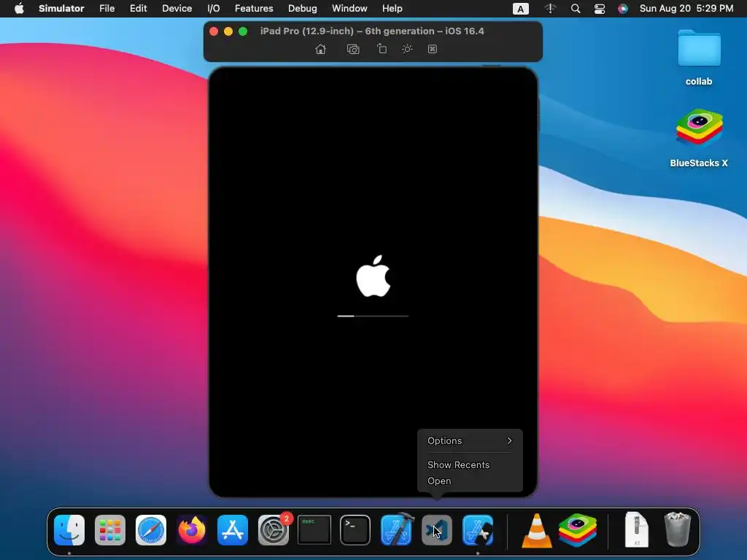Launch VLC from the Dock
The image size is (747, 560).
(537, 531)
